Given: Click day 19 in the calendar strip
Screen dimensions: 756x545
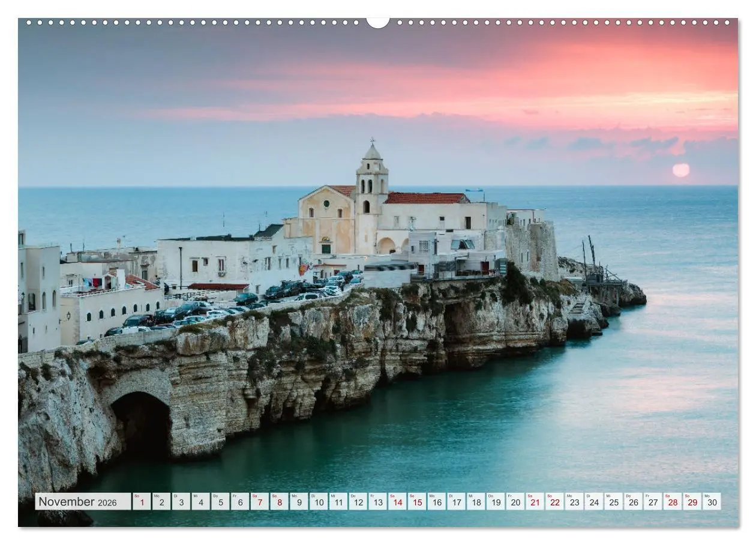Looking at the screenshot, I should pyautogui.click(x=496, y=502).
